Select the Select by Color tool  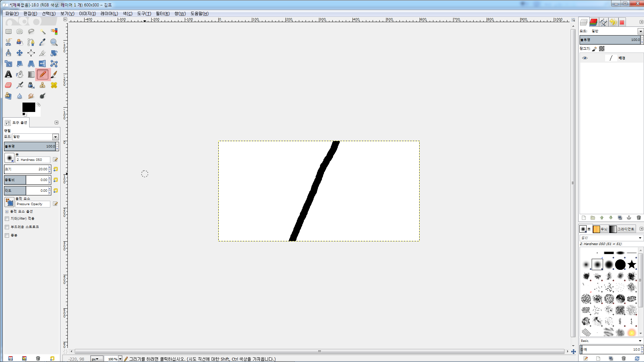pos(54,32)
